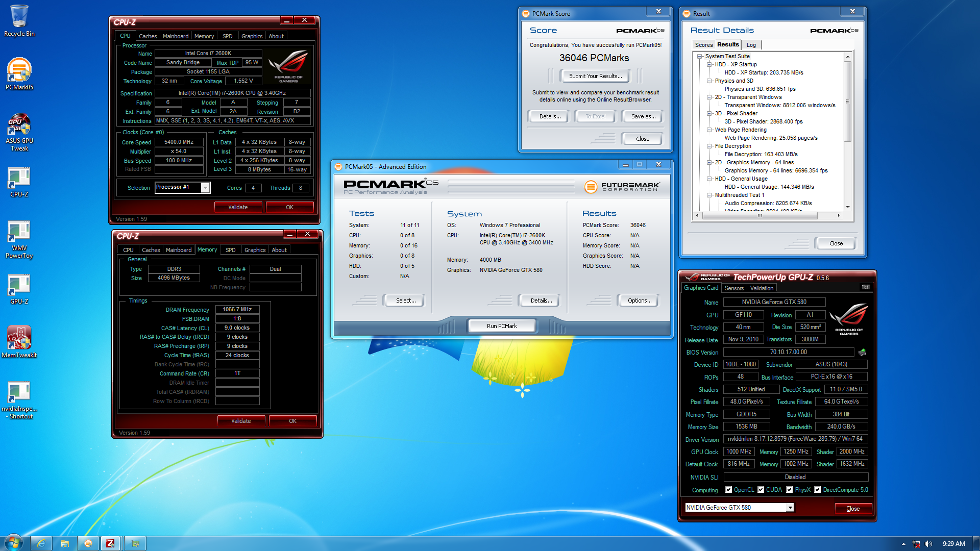Click the GPU-Z screenshot camera icon

866,287
